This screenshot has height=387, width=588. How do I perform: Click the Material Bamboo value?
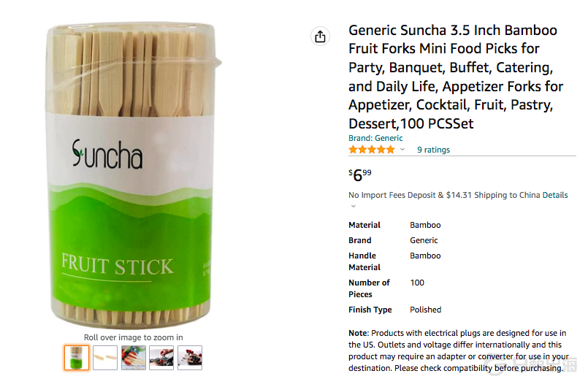coord(425,225)
